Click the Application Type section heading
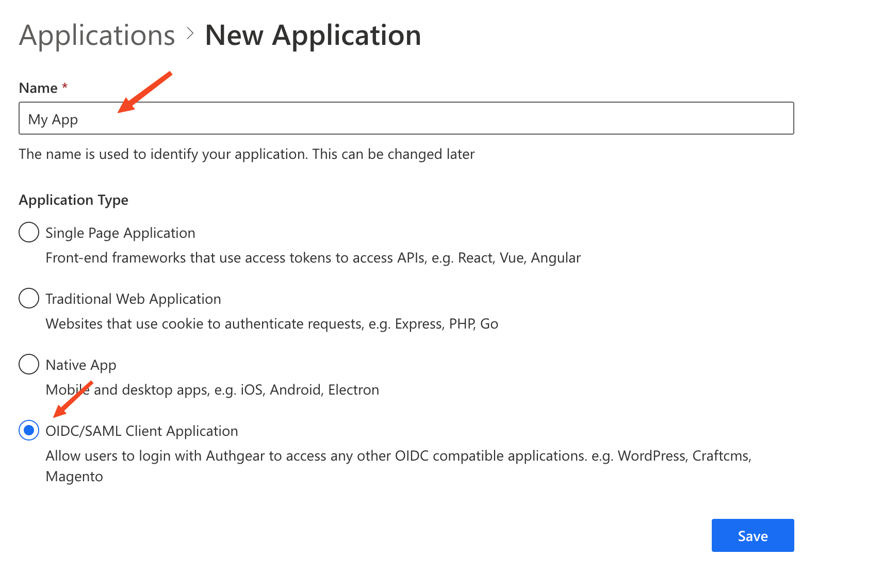Image resolution: width=883 pixels, height=588 pixels. [x=74, y=200]
